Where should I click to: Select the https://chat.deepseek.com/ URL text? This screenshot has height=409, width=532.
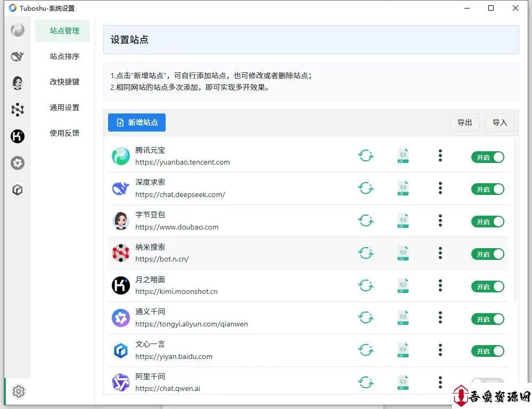coord(180,194)
